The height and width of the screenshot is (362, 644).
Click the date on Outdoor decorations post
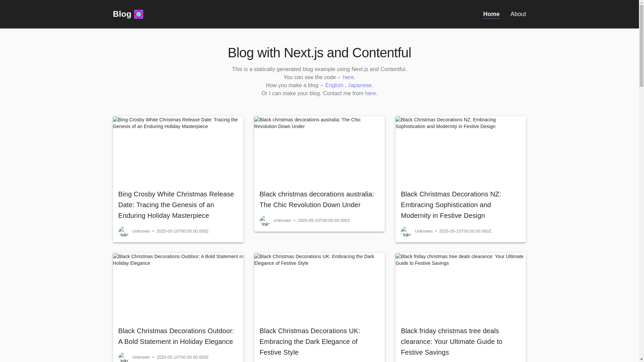[x=182, y=357]
